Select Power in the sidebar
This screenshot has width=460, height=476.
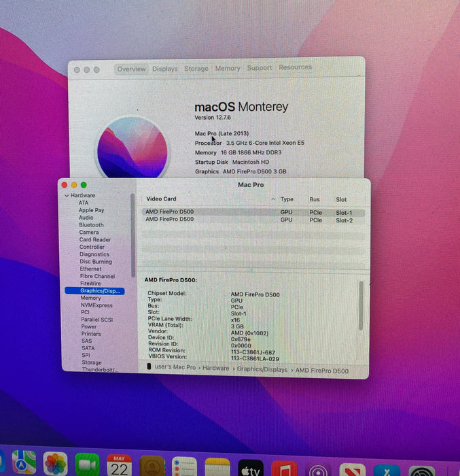[x=88, y=326]
